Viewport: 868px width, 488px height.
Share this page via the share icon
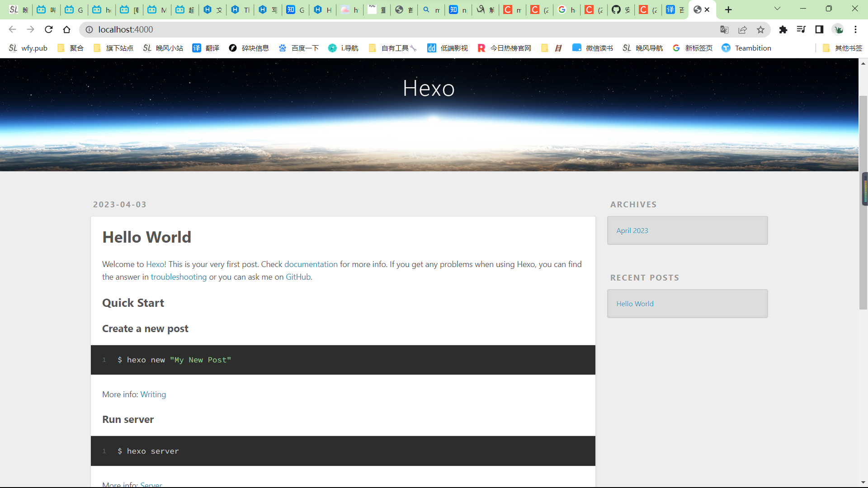(742, 29)
